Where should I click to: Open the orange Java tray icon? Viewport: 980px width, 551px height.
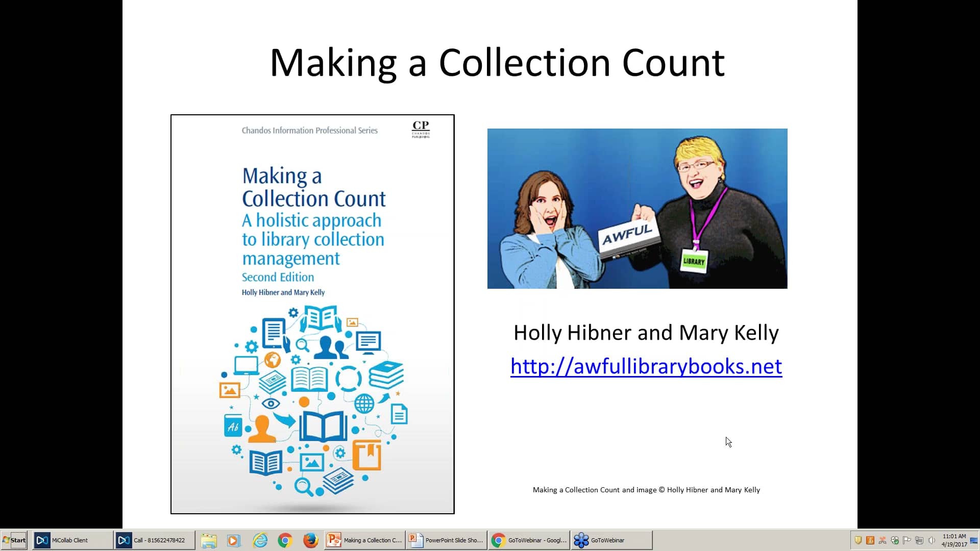click(870, 540)
